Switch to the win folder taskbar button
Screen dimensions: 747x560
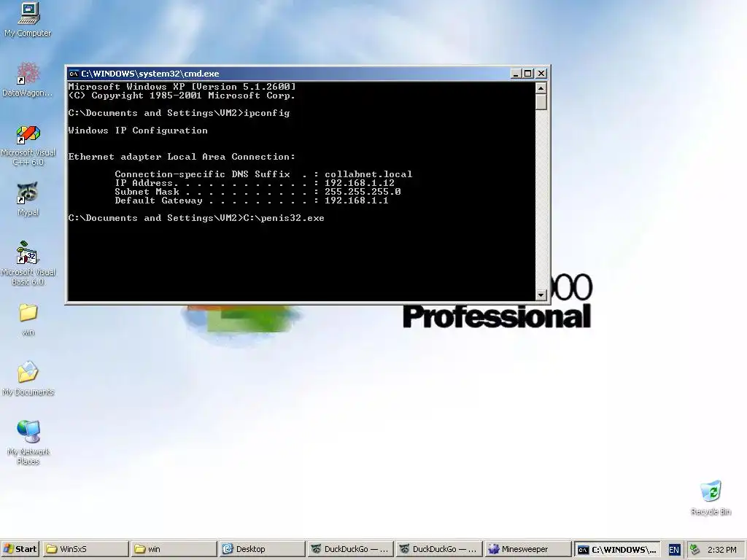pos(174,549)
